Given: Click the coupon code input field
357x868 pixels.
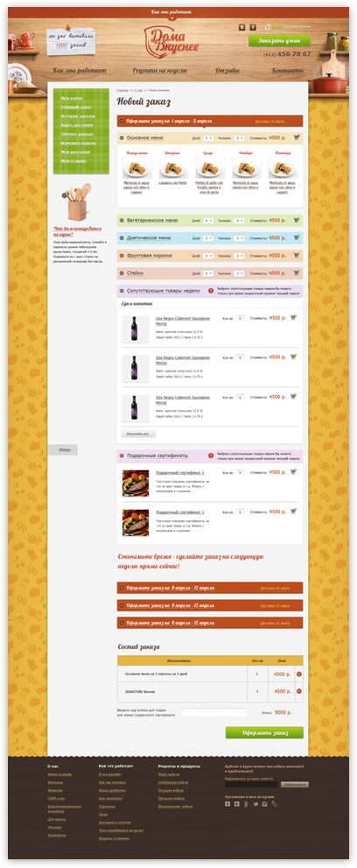Looking at the screenshot, I should pos(214,712).
